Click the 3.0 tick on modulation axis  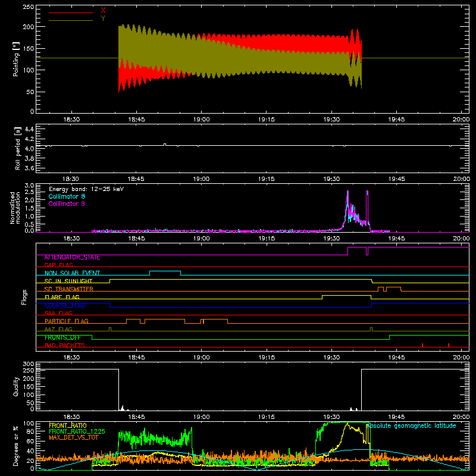pos(29,186)
